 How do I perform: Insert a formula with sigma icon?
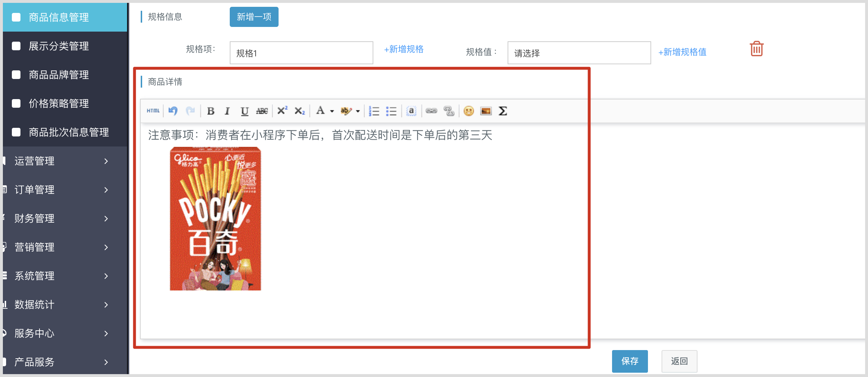point(503,111)
